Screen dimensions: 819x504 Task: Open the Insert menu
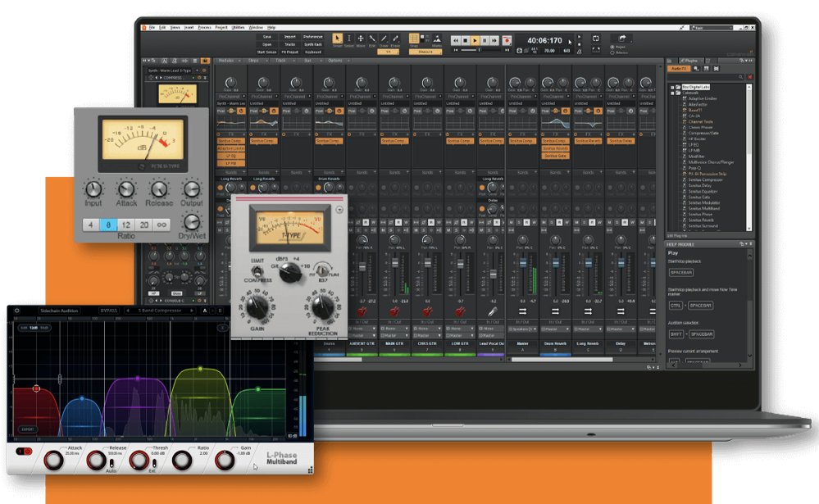189,27
